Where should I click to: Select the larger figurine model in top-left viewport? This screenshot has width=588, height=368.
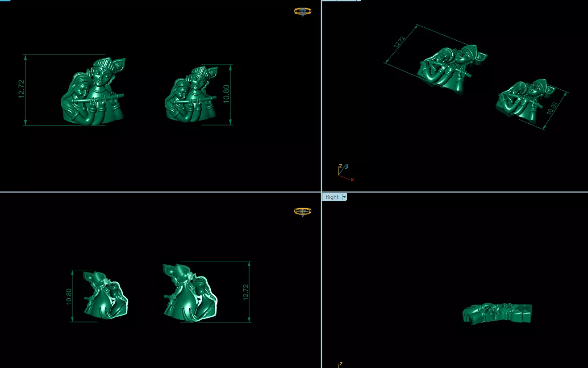coord(93,91)
